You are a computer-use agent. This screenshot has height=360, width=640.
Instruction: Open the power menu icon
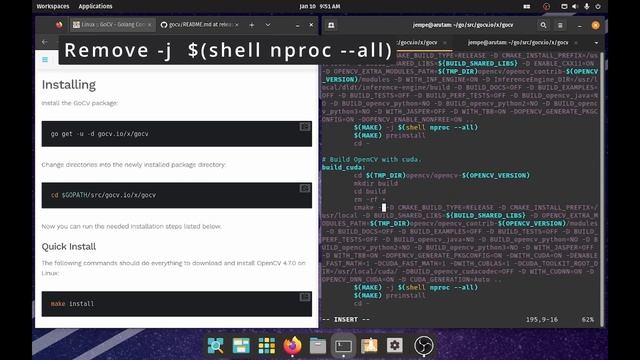coord(598,6)
